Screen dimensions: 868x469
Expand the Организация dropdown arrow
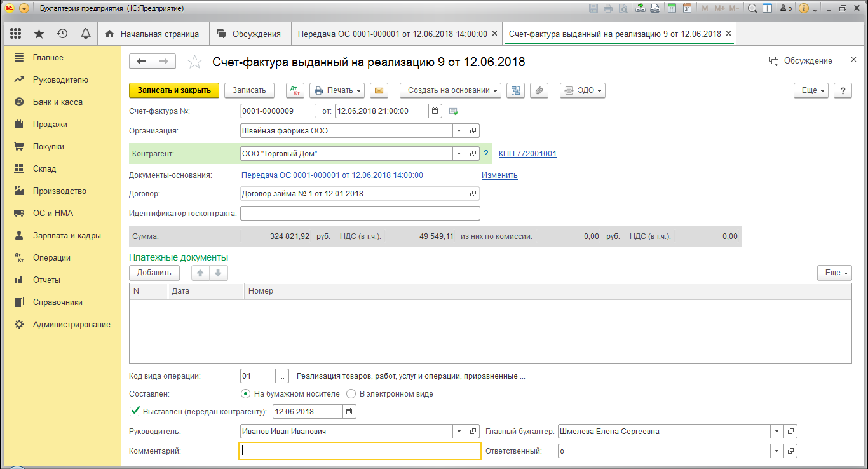460,131
